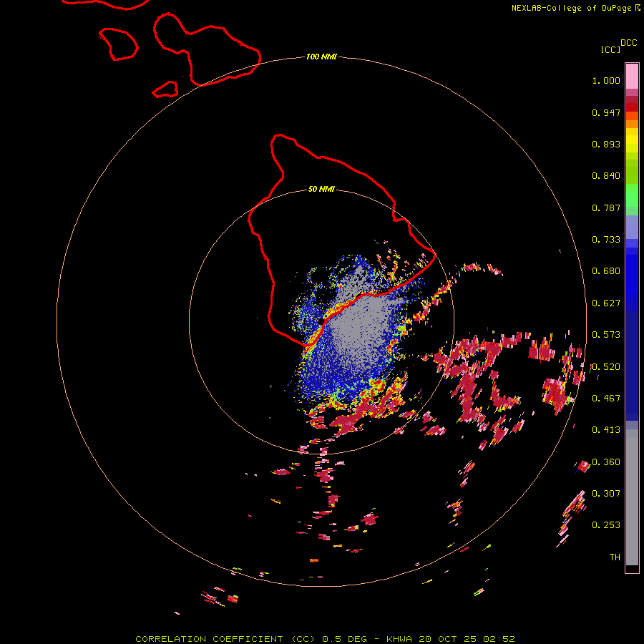Select the 0.947 value on color scale
Image resolution: width=644 pixels, height=644 pixels.
(606, 112)
